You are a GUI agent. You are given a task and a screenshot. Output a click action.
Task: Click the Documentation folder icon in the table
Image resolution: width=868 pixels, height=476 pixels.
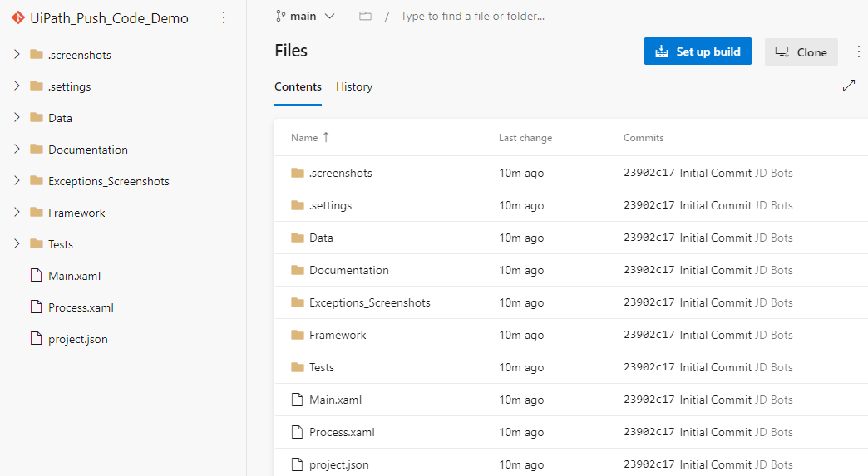pos(298,270)
